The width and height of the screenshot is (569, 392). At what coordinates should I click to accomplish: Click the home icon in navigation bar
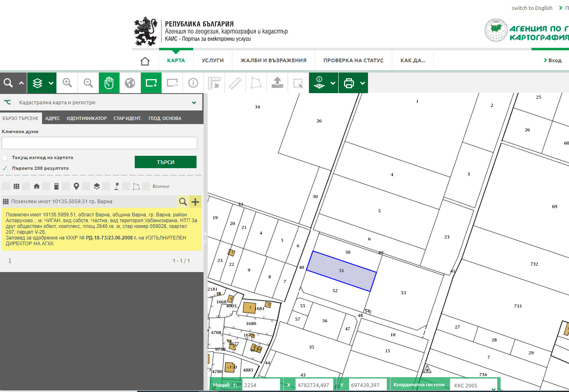(x=145, y=61)
